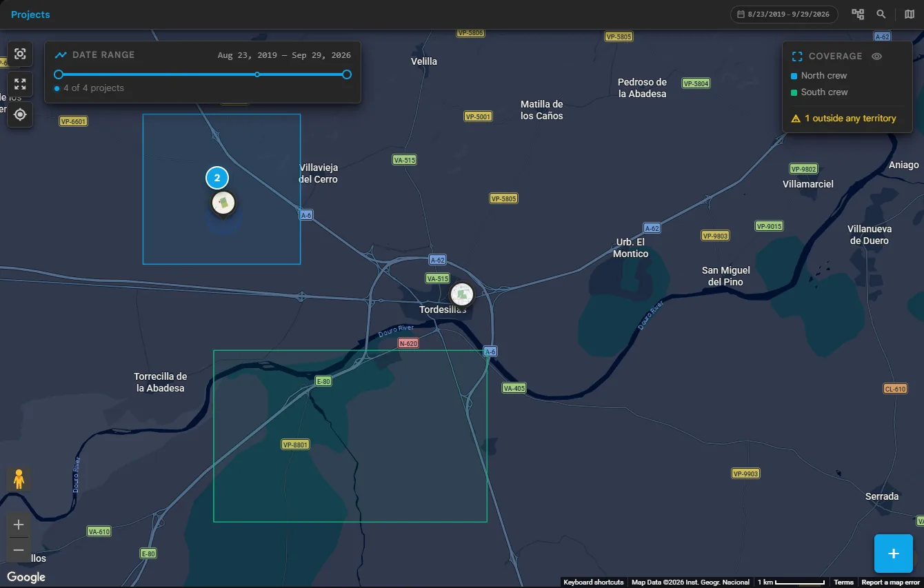
Task: Click the San Miguel del Pino label
Action: coord(726,276)
